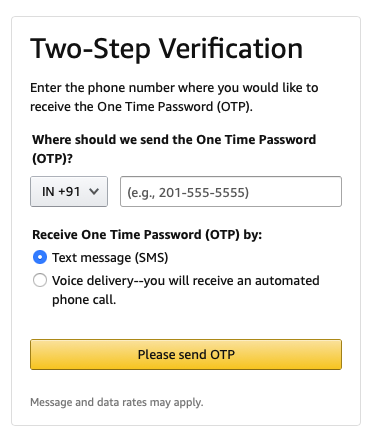
Task: Open the IN +91 country code dropdown
Action: (69, 192)
